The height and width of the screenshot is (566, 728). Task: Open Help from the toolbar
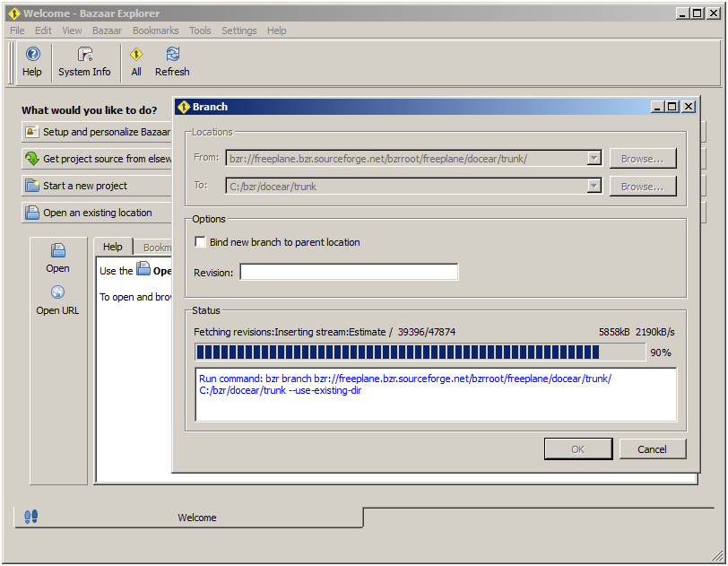tap(32, 62)
